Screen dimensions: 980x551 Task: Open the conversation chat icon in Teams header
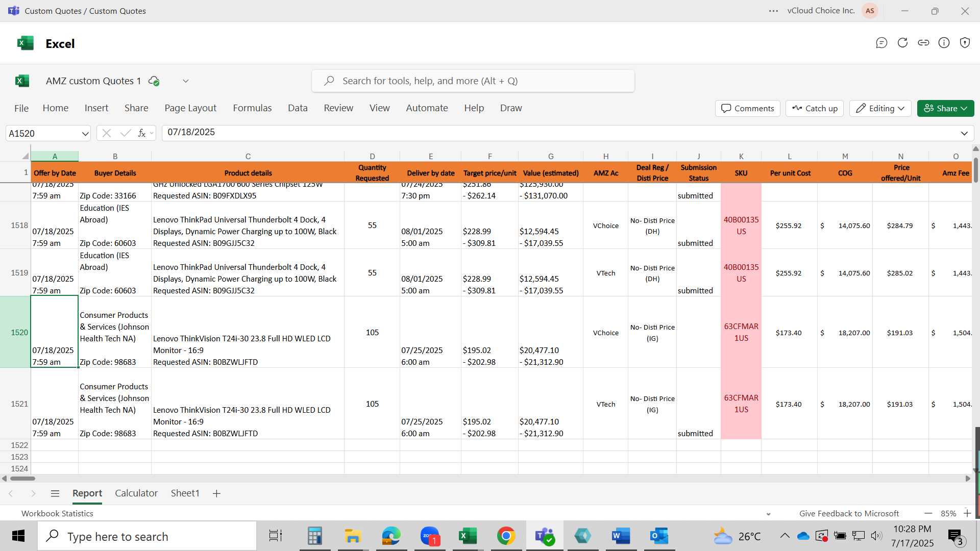tap(881, 43)
